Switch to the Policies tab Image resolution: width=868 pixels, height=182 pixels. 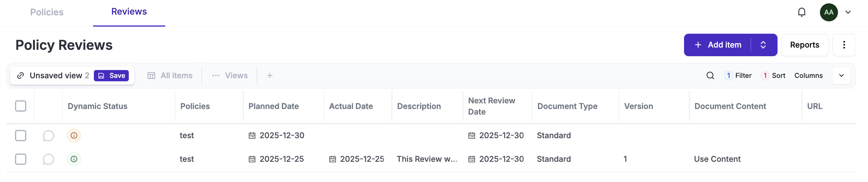click(x=47, y=12)
